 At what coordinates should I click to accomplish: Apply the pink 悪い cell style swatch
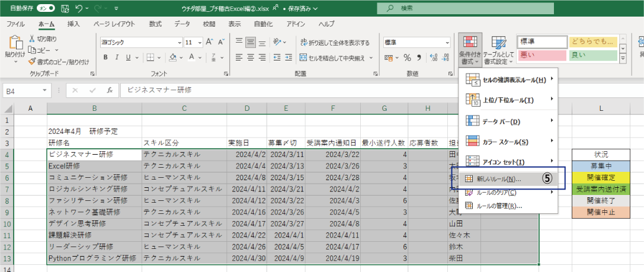(542, 55)
